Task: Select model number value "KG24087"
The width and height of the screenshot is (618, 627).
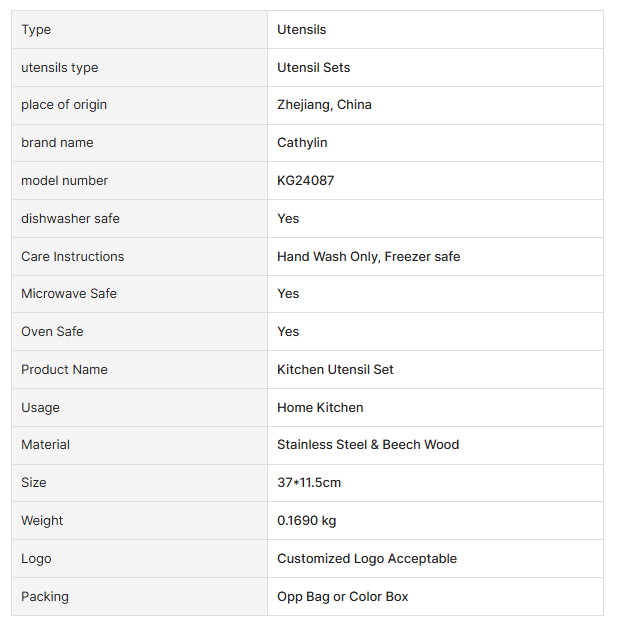Action: (x=305, y=181)
